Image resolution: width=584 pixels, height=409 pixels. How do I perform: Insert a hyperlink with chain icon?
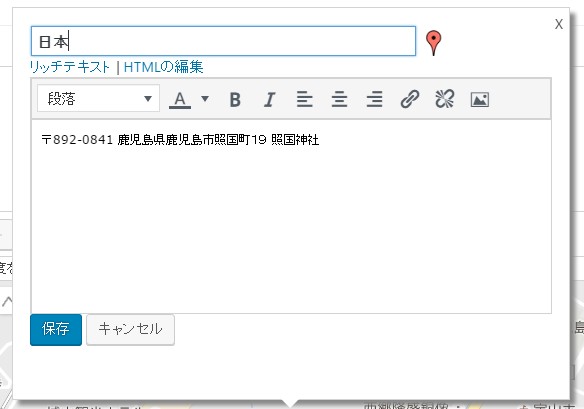(x=410, y=99)
